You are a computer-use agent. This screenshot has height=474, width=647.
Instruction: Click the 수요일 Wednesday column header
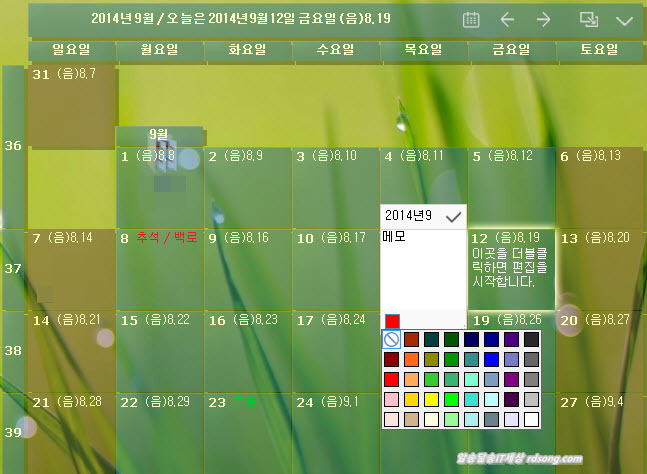pos(335,50)
